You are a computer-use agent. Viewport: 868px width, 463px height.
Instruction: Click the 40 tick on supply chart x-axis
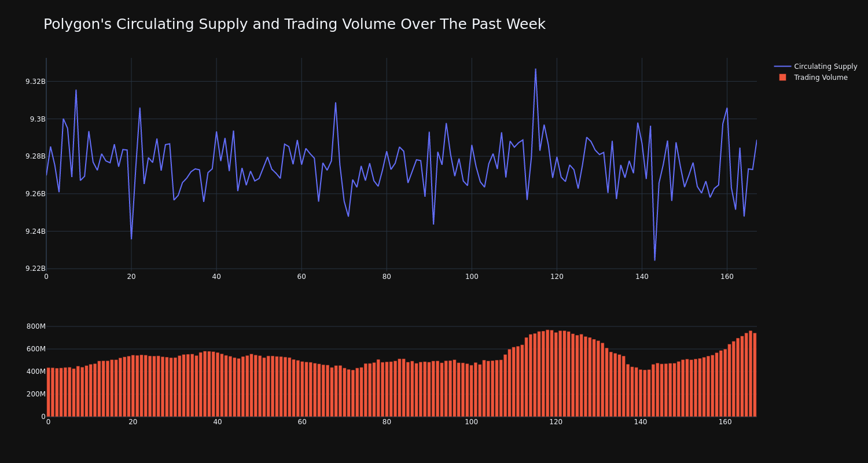click(216, 277)
